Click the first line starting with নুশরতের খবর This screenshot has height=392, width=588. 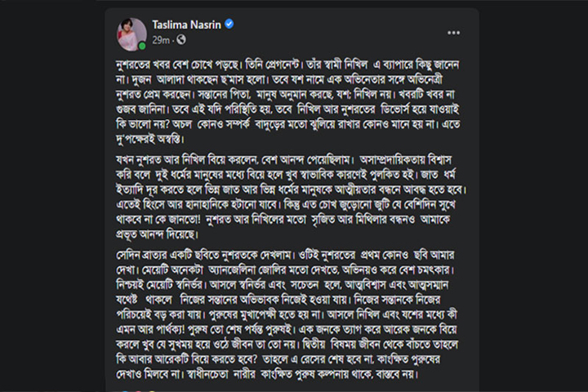click(x=287, y=65)
